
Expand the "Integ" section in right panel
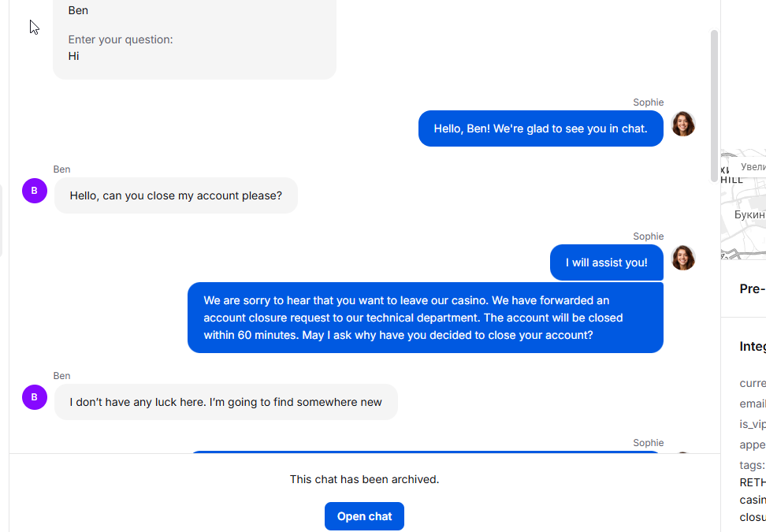(x=752, y=347)
